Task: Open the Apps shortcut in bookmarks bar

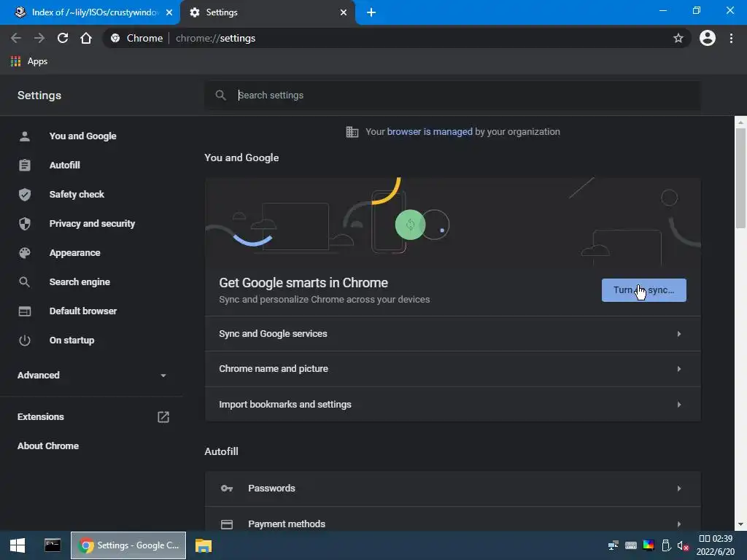Action: tap(29, 61)
